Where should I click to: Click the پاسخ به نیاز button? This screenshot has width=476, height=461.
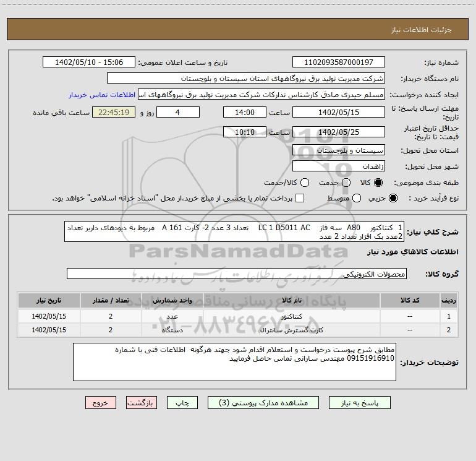359,403
